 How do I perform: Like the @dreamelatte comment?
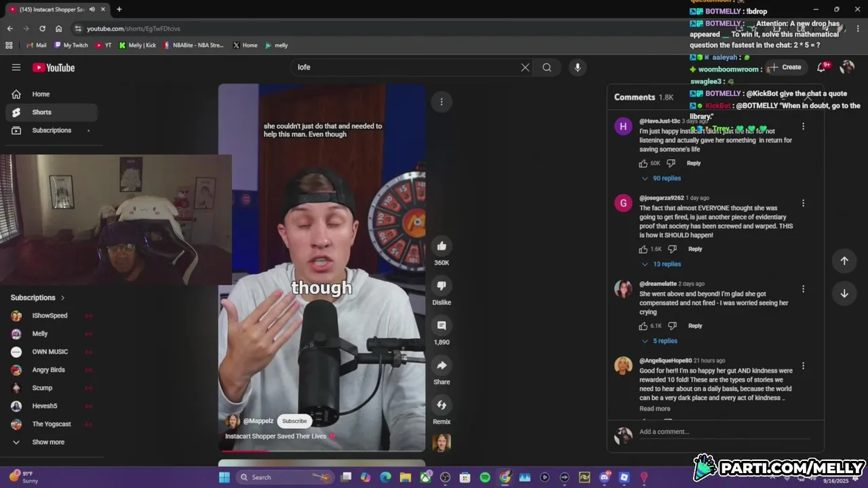(644, 326)
